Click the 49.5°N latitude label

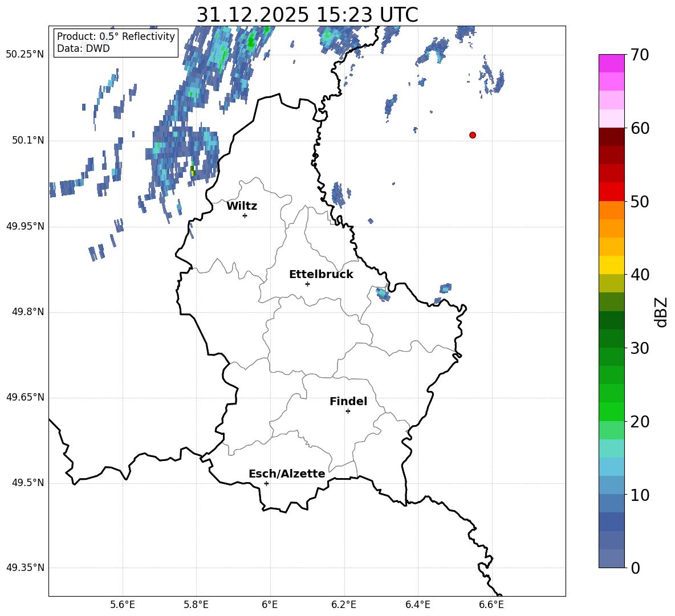pos(27,483)
